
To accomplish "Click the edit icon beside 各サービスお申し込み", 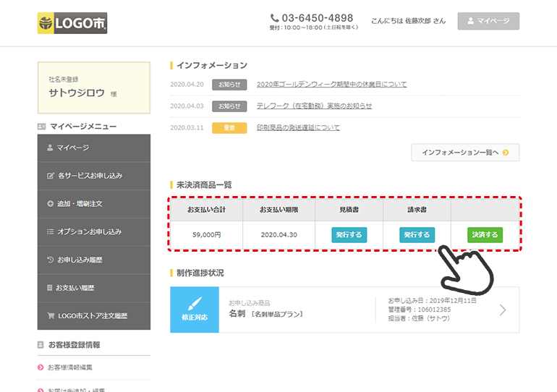I will click(x=51, y=176).
